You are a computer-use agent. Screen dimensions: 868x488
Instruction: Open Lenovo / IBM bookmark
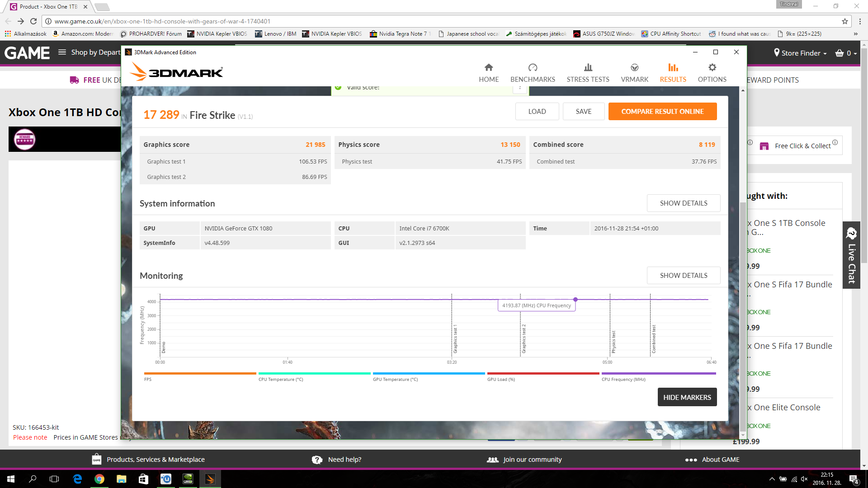[276, 34]
